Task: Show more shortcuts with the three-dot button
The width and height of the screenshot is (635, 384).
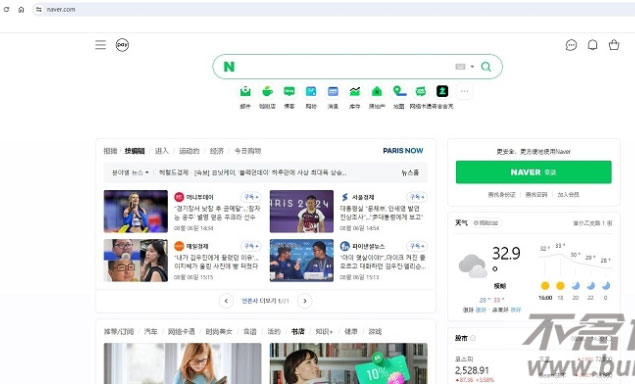Action: pos(465,92)
